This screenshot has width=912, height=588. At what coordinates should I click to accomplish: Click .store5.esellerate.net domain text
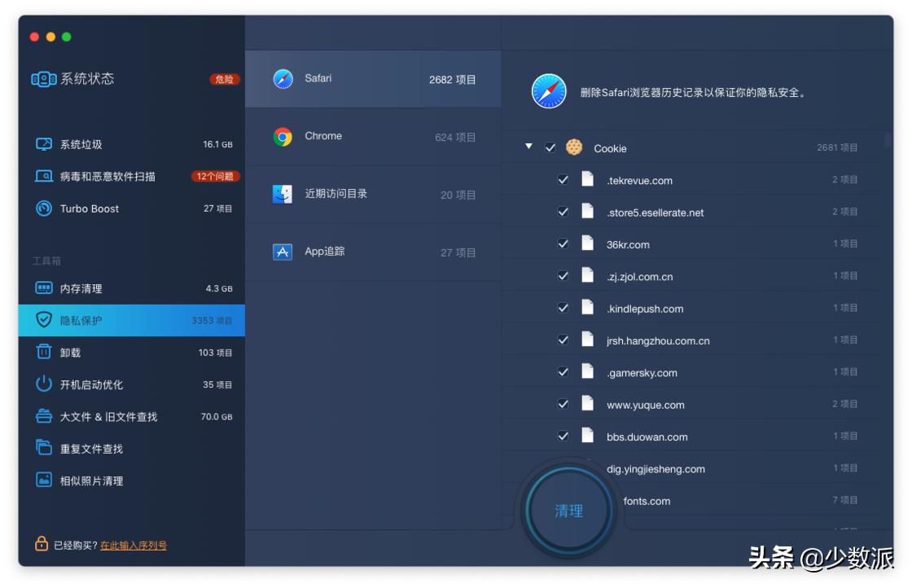655,213
